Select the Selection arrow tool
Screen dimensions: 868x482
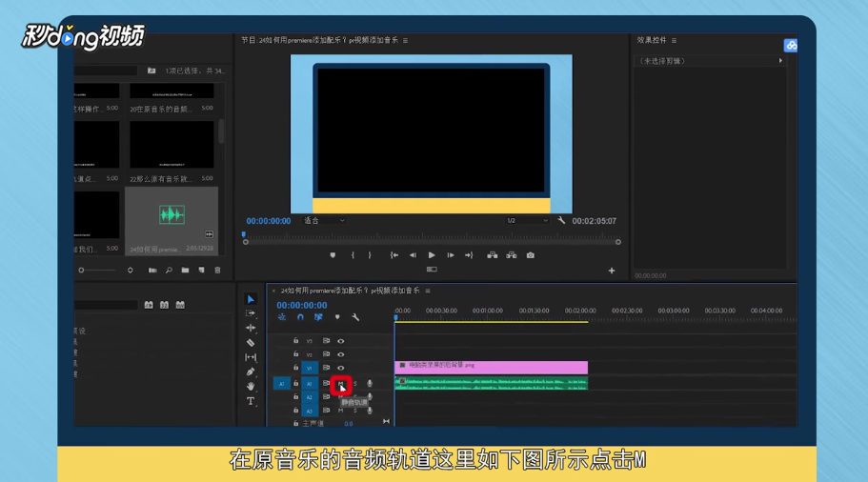tap(251, 299)
